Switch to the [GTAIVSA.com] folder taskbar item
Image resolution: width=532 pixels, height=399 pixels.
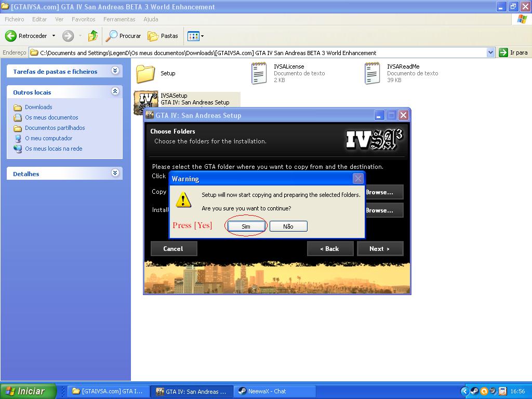pyautogui.click(x=108, y=391)
